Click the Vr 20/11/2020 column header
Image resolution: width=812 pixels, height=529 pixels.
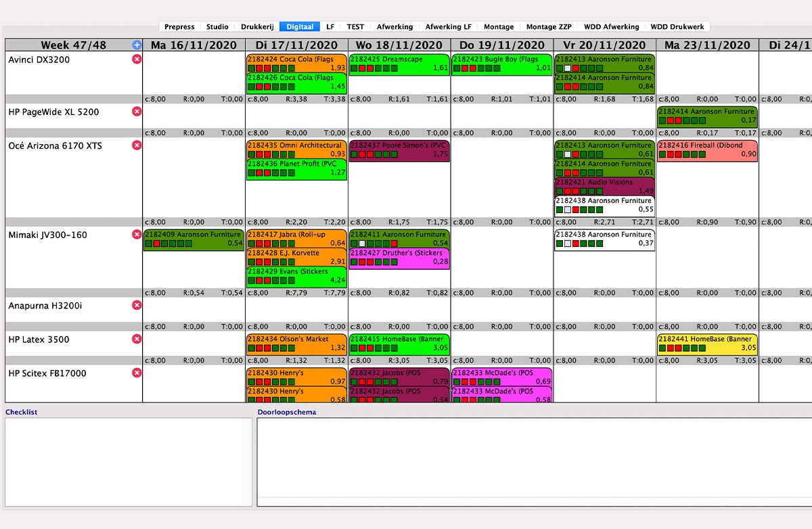(605, 45)
